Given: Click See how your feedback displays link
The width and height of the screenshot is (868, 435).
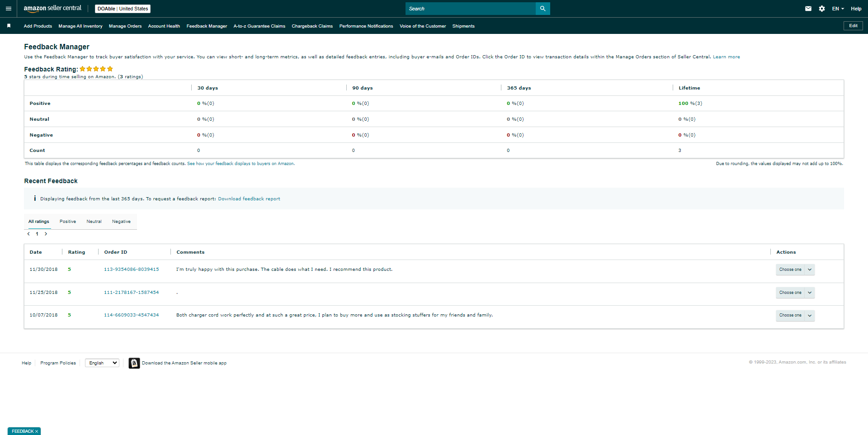Looking at the screenshot, I should pyautogui.click(x=241, y=164).
